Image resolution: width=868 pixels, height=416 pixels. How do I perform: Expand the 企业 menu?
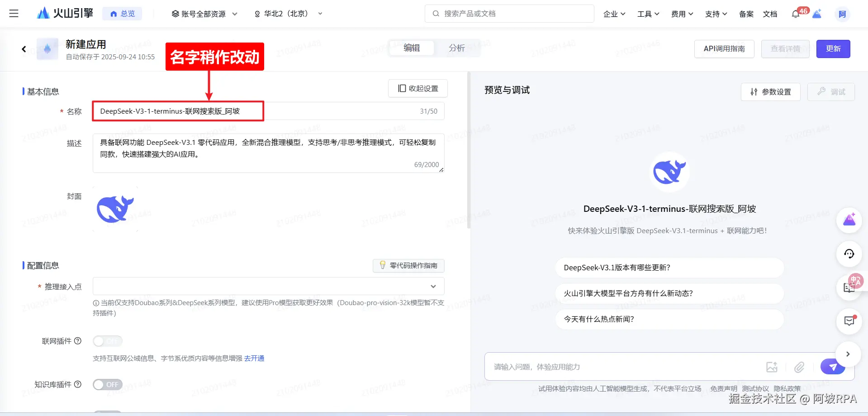(614, 14)
